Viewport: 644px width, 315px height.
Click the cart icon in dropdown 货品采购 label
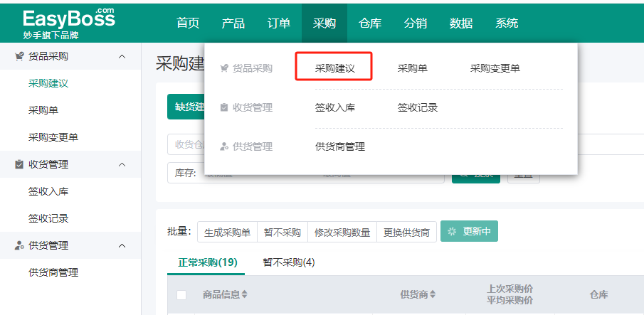224,68
